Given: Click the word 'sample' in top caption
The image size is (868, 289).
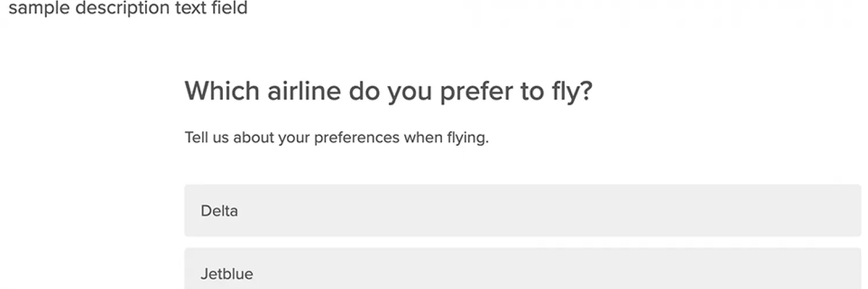Looking at the screenshot, I should tap(39, 8).
